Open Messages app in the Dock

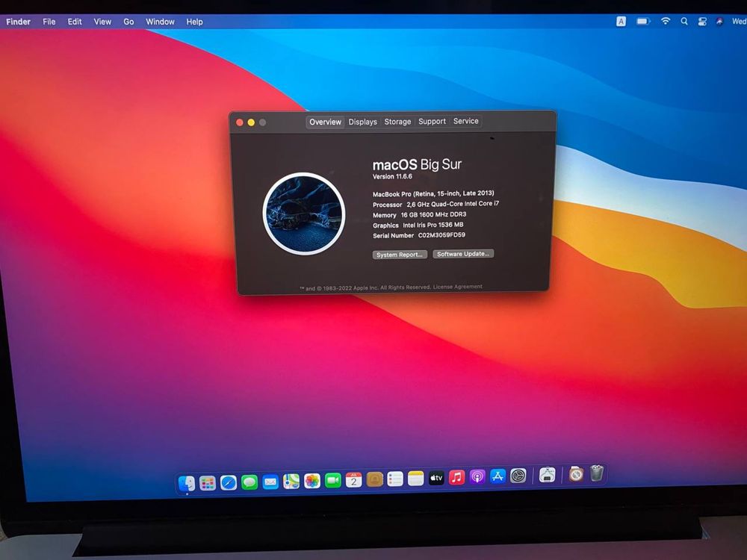pos(249,482)
